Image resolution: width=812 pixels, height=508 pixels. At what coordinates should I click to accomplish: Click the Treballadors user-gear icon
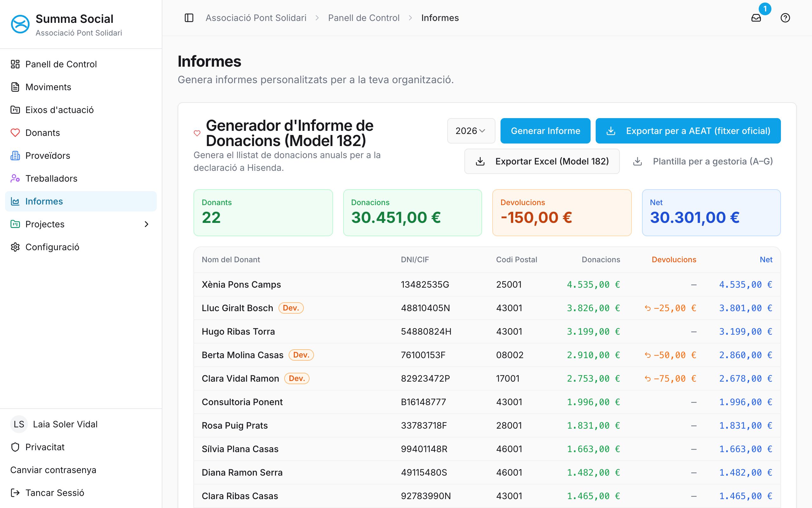tap(15, 178)
